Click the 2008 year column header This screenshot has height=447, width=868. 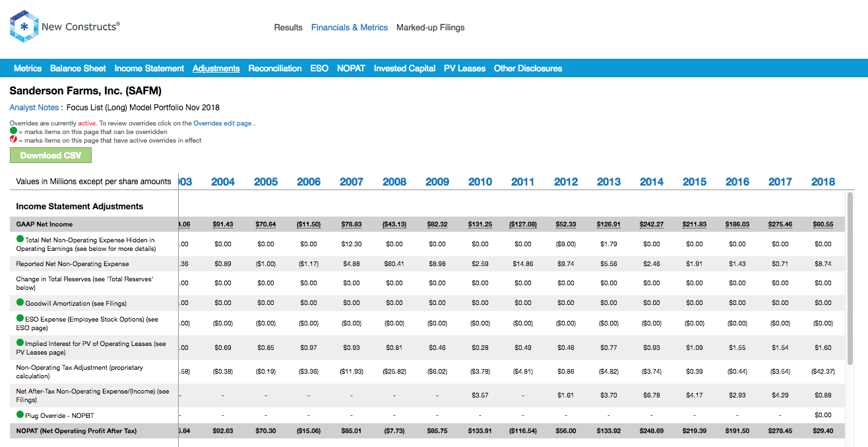(x=394, y=182)
